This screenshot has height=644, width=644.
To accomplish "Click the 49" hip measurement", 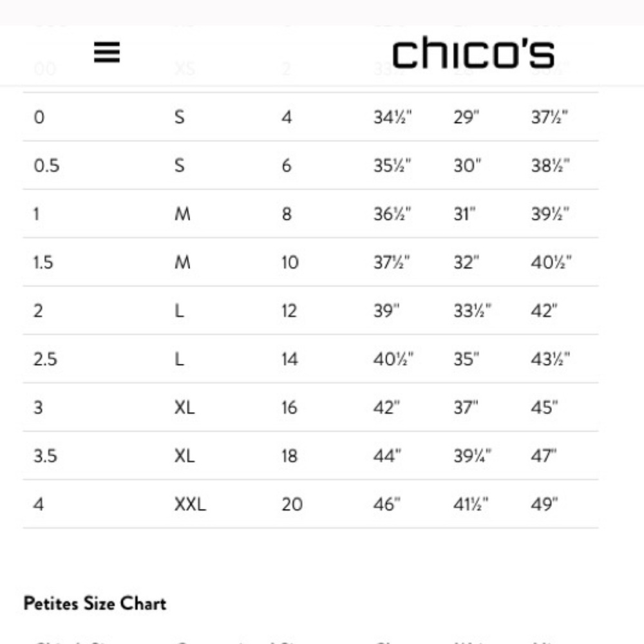I will click(x=544, y=504).
